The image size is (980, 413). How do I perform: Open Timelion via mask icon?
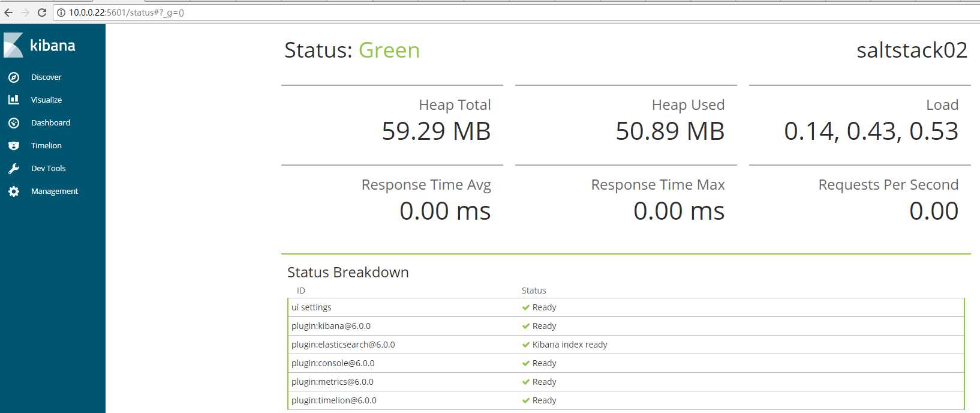point(14,145)
